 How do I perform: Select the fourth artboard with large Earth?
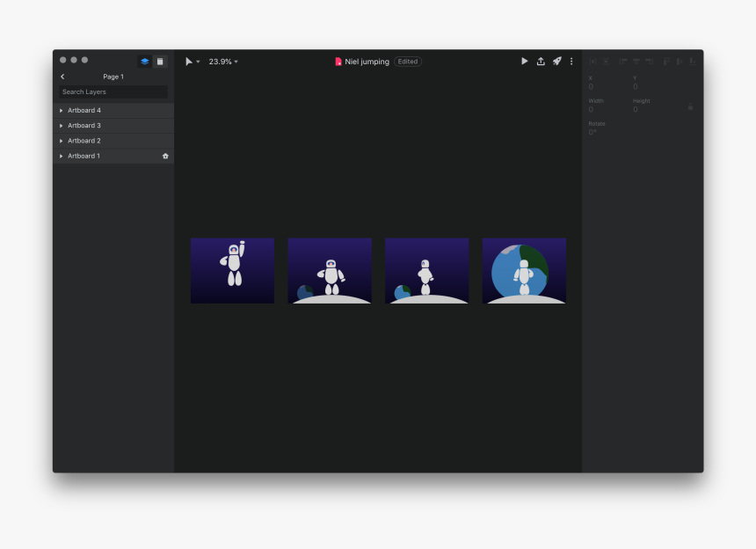(x=524, y=271)
